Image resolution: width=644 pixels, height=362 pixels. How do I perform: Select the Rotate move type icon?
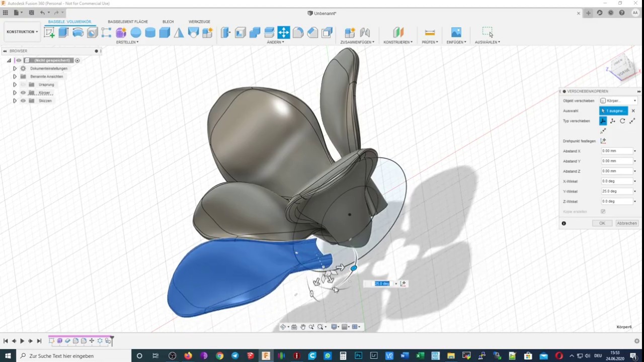click(x=622, y=121)
